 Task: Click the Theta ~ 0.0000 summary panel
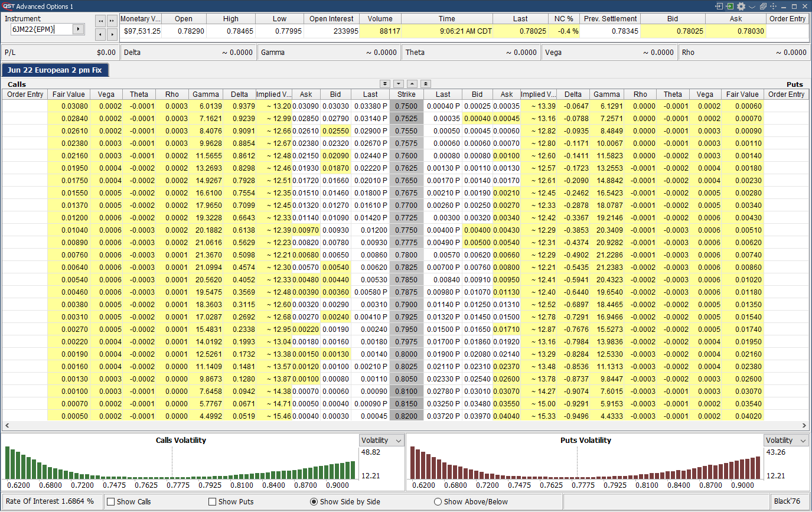[471, 52]
